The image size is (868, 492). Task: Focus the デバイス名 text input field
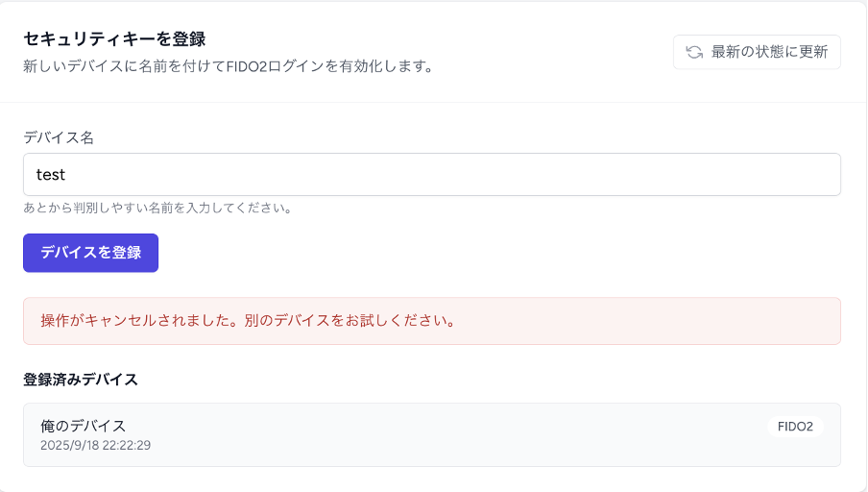point(431,175)
